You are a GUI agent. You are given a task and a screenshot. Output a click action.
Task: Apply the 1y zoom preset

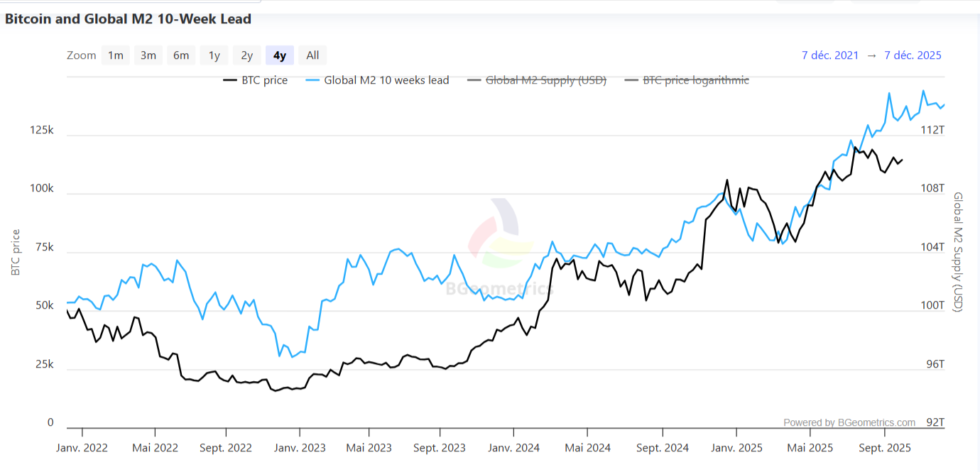click(214, 55)
